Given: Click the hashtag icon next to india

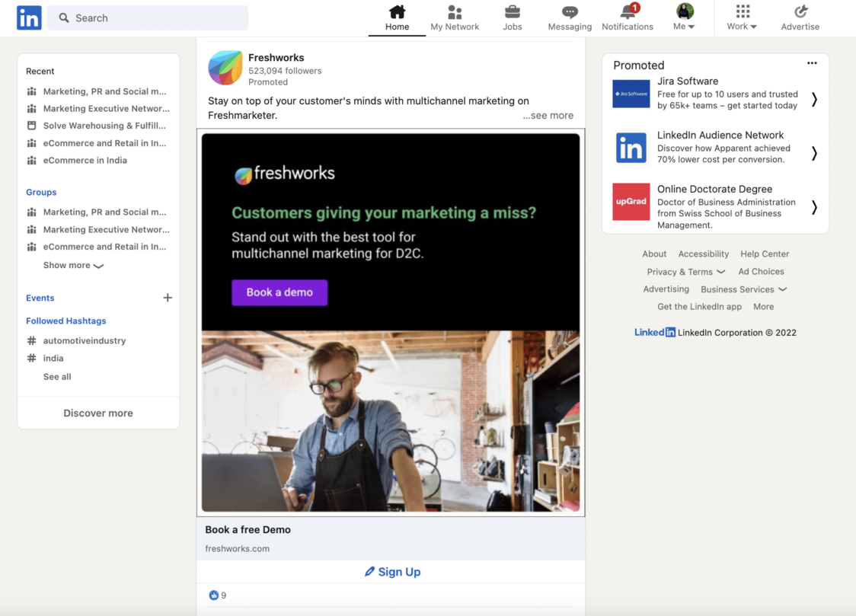Looking at the screenshot, I should coord(32,358).
